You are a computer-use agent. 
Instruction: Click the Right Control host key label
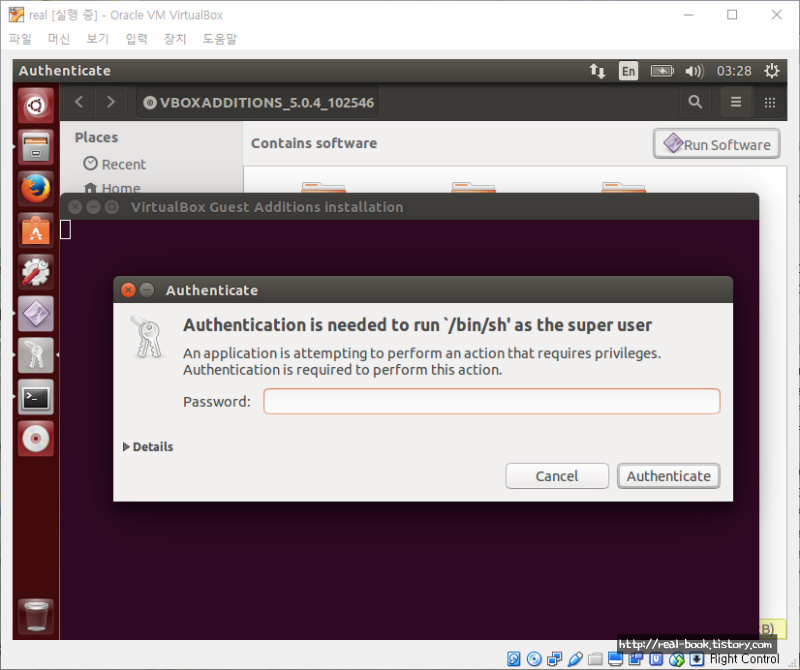coord(744,659)
